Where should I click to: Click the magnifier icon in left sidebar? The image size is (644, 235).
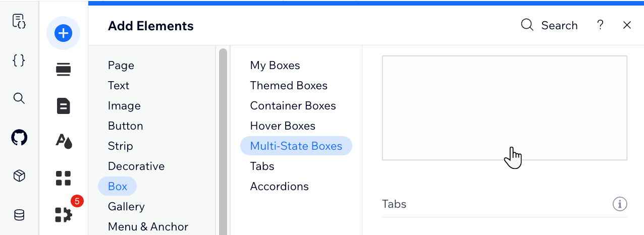pos(19,98)
